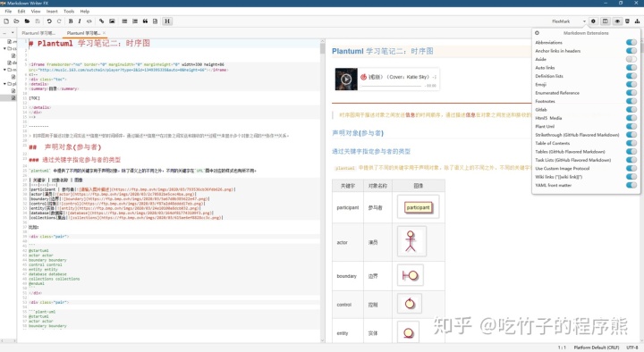Click the 声明对象(参与者) heading link in preview
The image size is (644, 352).
[358, 133]
